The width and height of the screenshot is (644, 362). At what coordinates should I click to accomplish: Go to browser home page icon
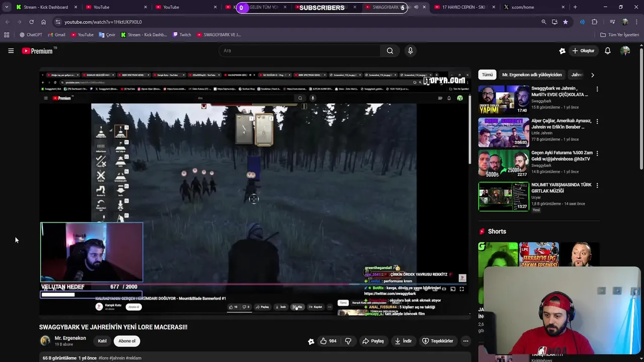tap(43, 22)
